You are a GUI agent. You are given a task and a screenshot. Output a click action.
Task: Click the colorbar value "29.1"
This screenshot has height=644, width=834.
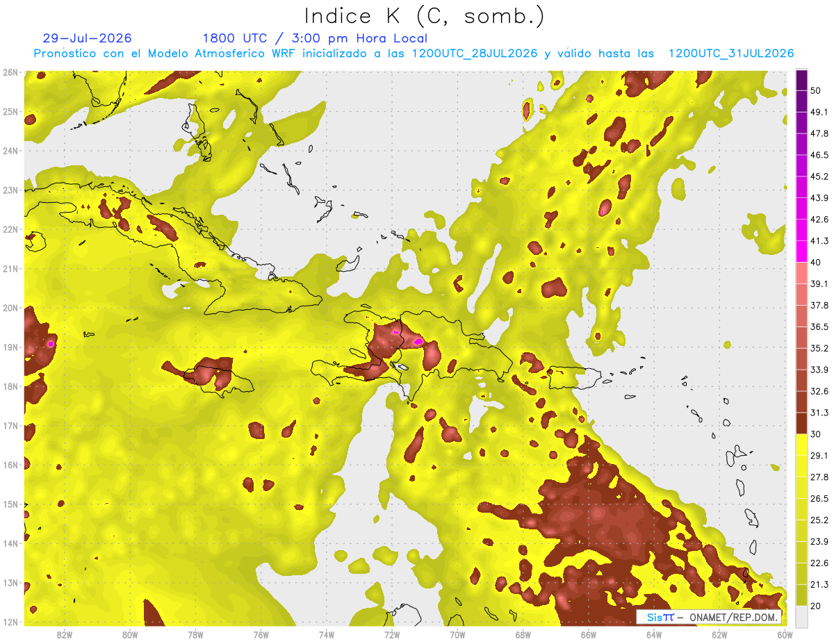(819, 456)
